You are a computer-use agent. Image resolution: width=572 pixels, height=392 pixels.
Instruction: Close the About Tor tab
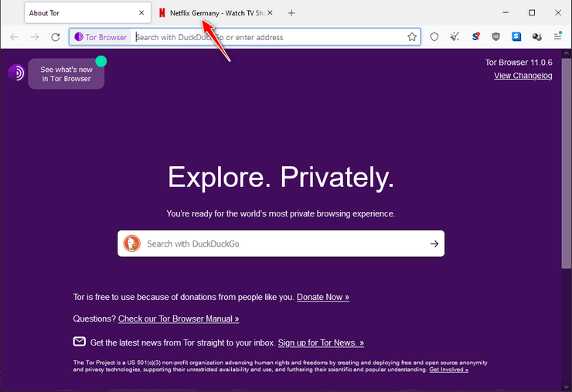pyautogui.click(x=141, y=13)
